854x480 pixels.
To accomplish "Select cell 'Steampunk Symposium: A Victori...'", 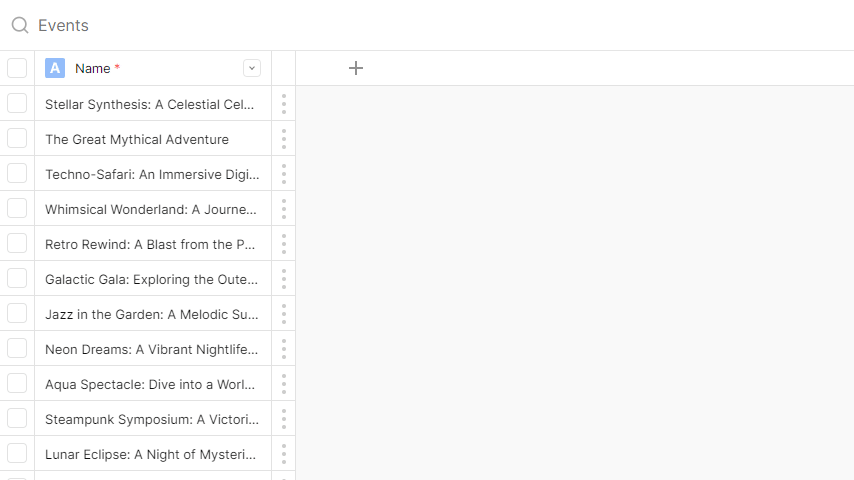I will click(x=153, y=419).
